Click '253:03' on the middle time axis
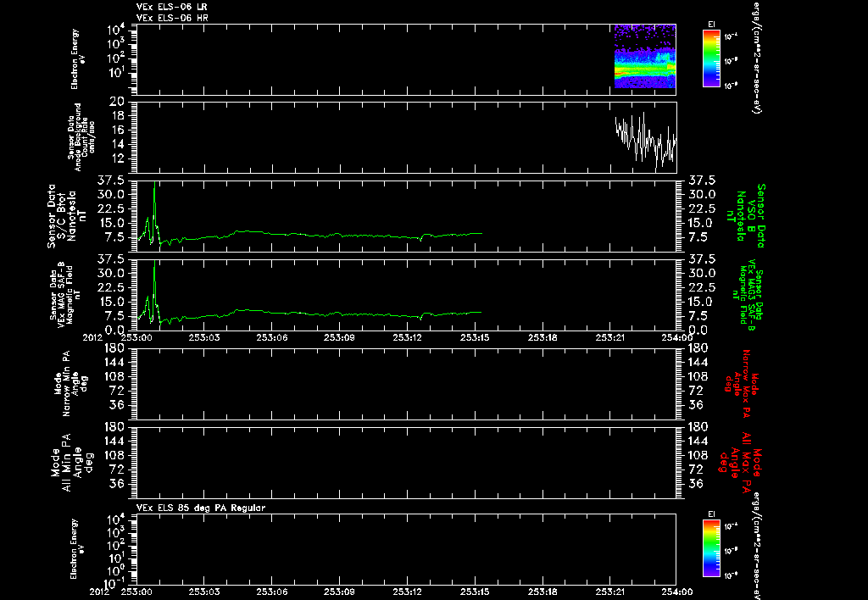868x600 pixels. 204,337
